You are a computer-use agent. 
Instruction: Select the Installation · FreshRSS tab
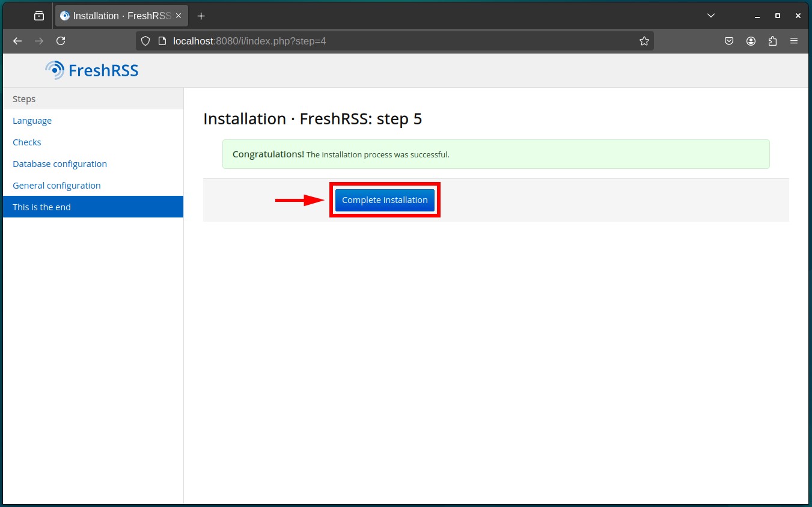tap(121, 16)
